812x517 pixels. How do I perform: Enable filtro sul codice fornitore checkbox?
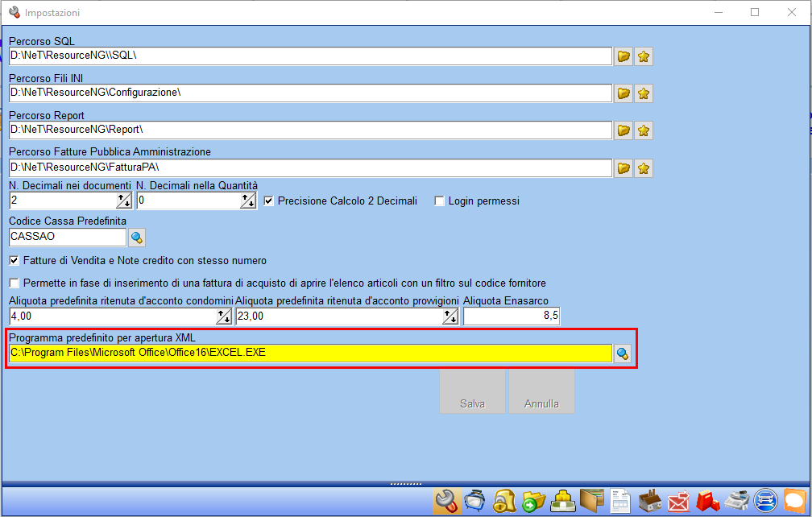click(x=14, y=283)
